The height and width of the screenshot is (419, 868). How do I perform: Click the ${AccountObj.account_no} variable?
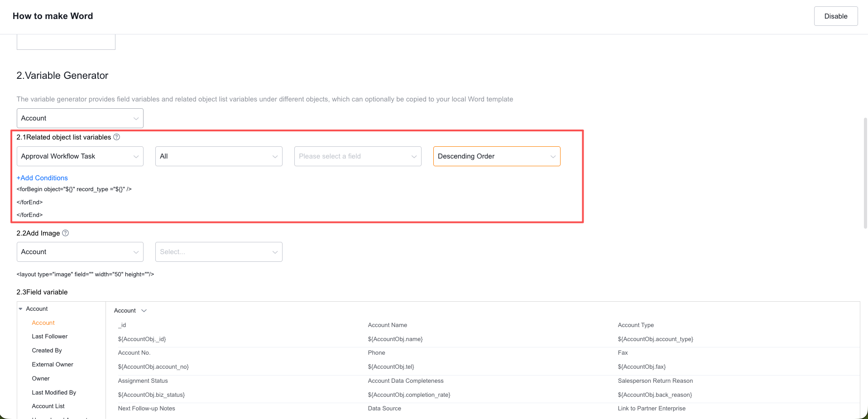click(x=153, y=367)
